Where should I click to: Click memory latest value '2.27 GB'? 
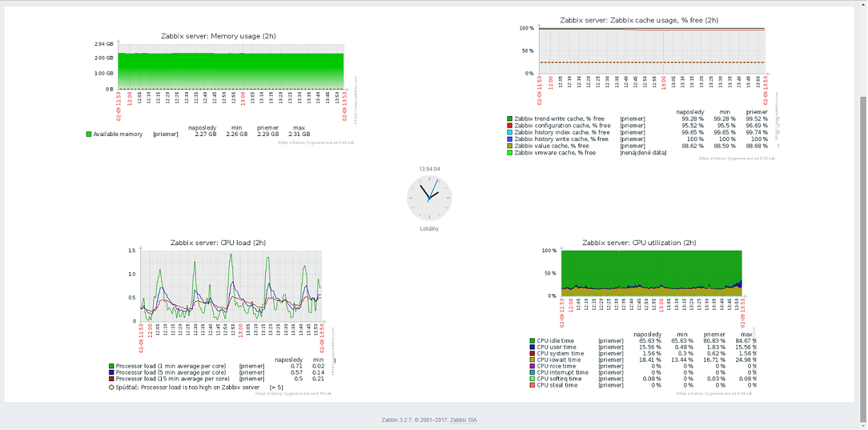pos(206,134)
